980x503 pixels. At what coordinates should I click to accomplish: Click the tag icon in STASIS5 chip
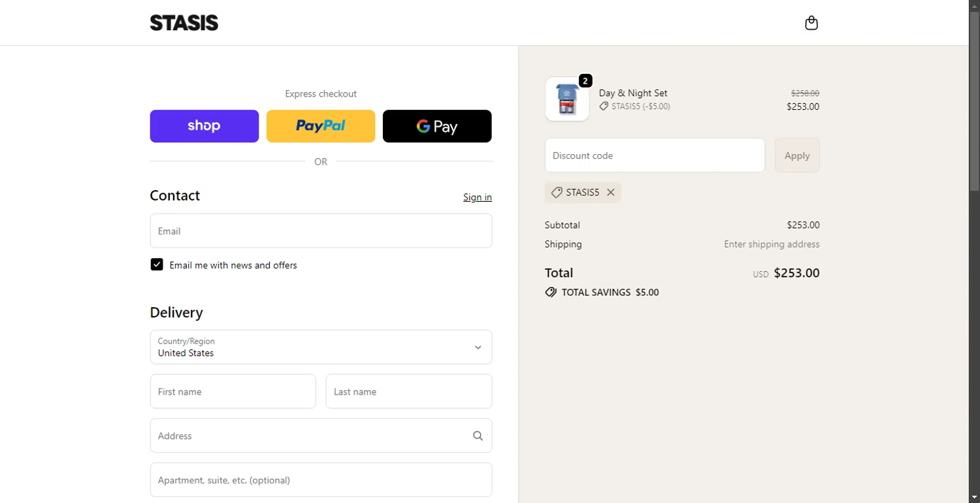557,193
